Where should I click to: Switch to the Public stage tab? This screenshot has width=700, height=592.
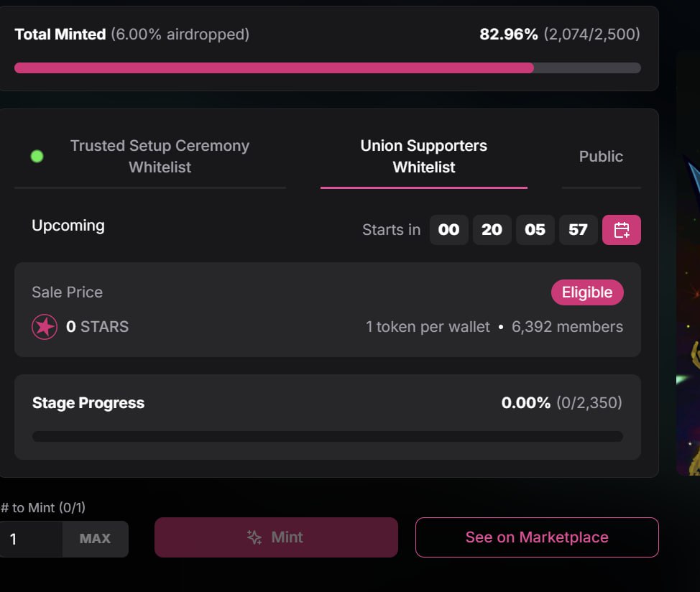[x=601, y=157]
